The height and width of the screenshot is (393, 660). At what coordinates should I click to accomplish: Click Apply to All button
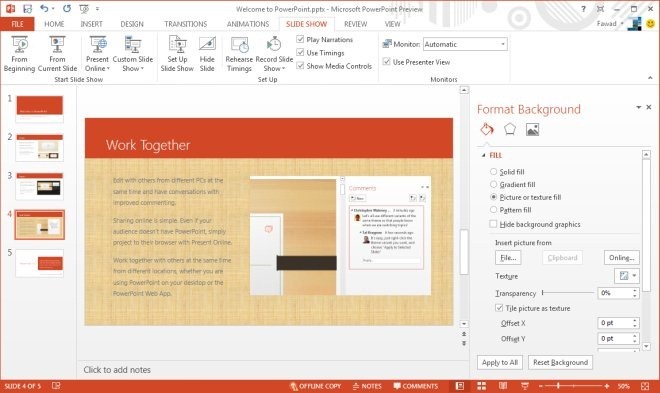[x=500, y=362]
